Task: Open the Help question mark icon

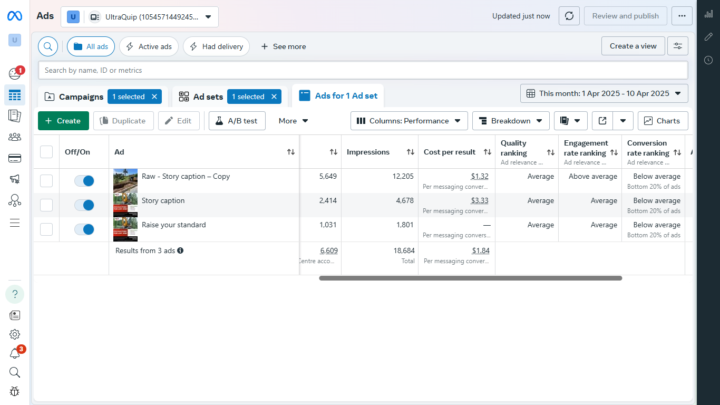Action: click(x=15, y=294)
